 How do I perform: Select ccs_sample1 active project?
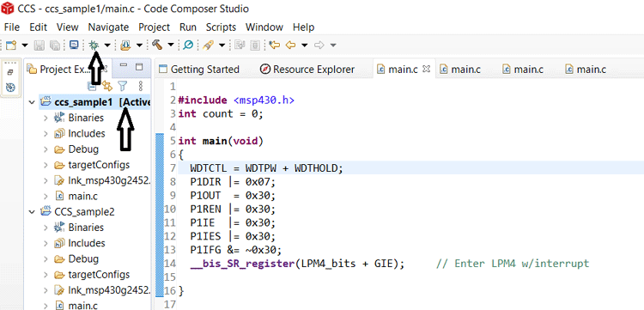point(94,102)
